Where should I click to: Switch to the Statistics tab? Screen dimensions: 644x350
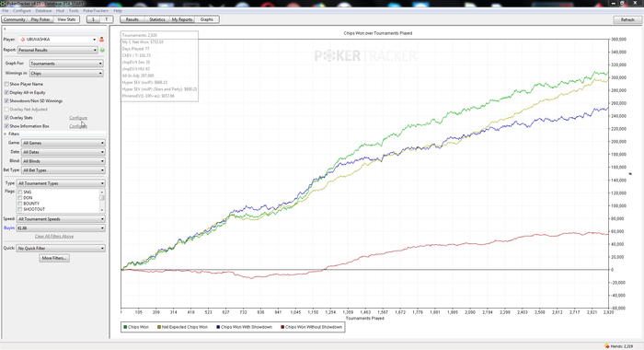(157, 19)
